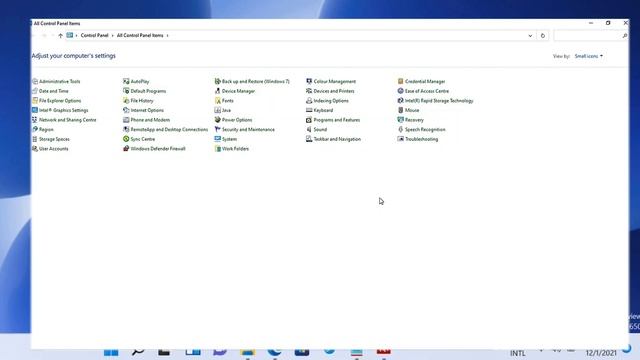Open Back up and Restore icon
This screenshot has height=360, width=640.
[218, 81]
